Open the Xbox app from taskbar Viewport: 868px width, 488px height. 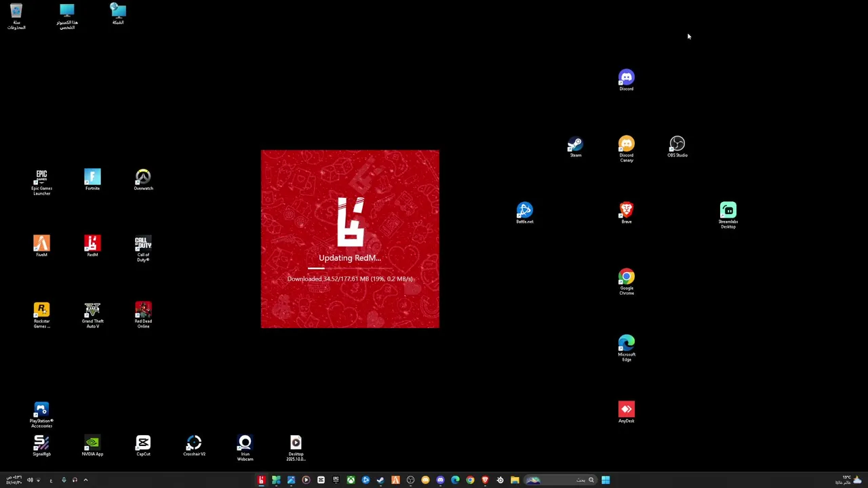[x=351, y=480]
